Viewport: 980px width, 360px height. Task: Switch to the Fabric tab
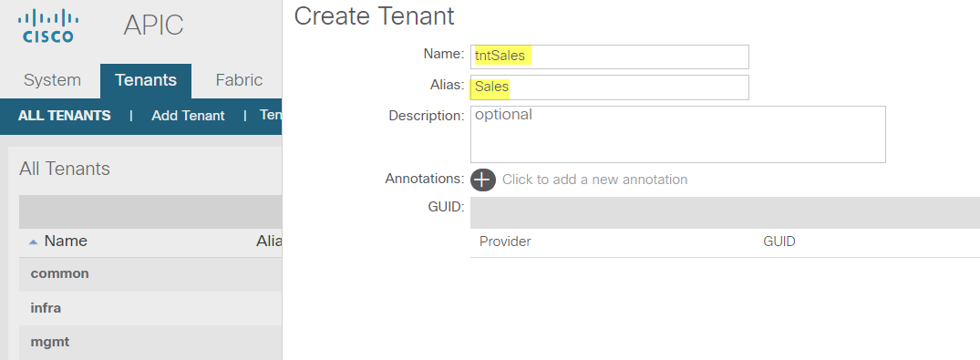pos(239,80)
